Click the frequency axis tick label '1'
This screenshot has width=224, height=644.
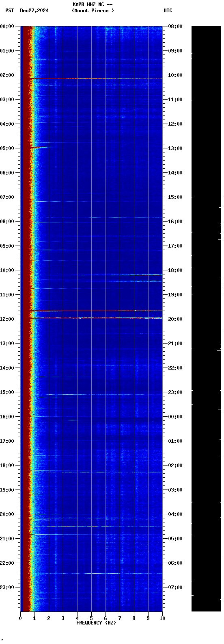point(34,618)
